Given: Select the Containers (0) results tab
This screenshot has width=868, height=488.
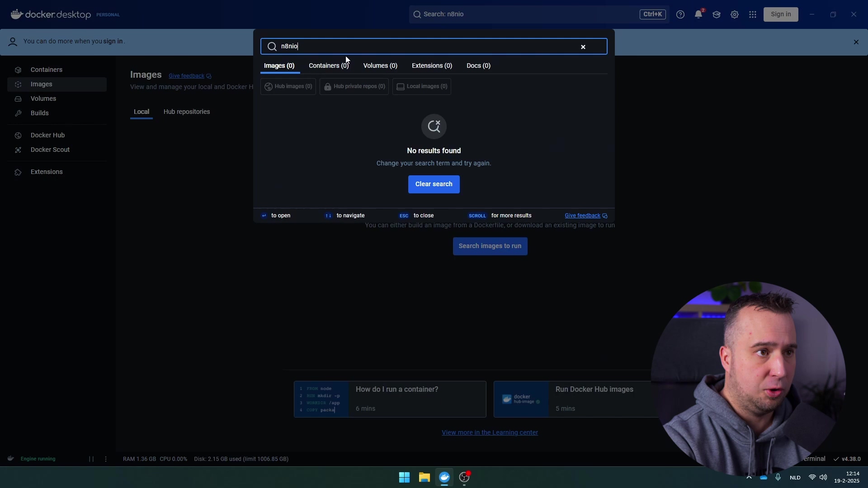Looking at the screenshot, I should click(x=329, y=66).
